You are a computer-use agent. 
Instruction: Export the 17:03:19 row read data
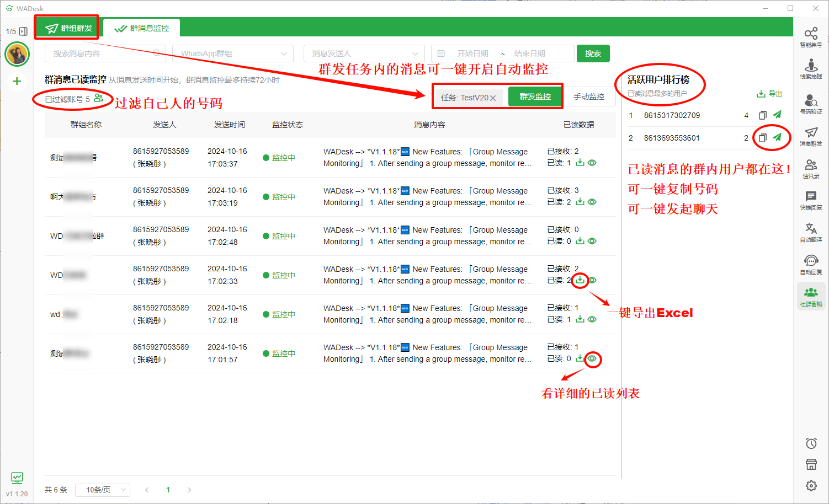(x=580, y=202)
